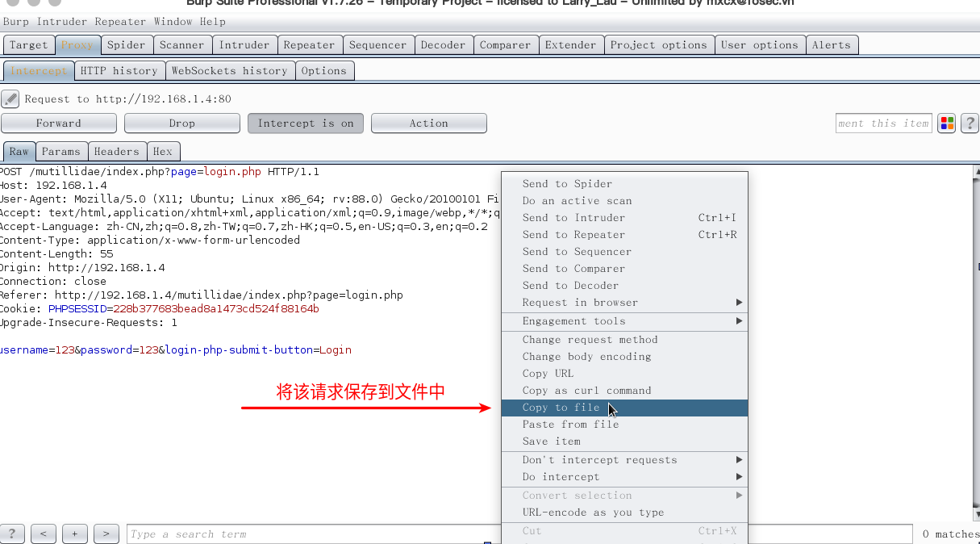Click the PHPSESSID cookie value text
The width and height of the screenshot is (980, 544).
(216, 309)
